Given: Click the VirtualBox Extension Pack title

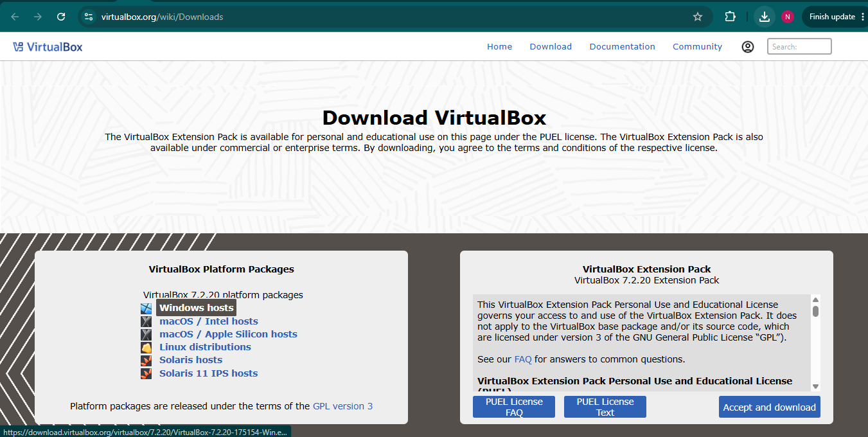Looking at the screenshot, I should click(647, 269).
